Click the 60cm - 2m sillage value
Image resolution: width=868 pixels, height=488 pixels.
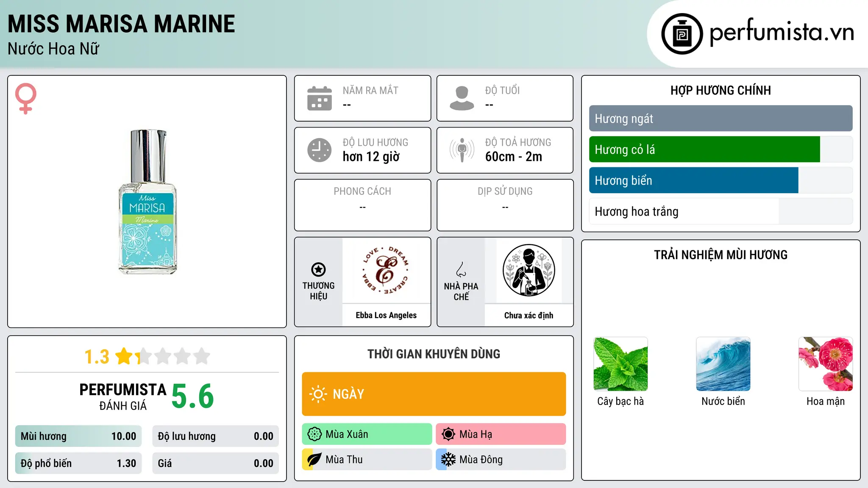pos(514,157)
